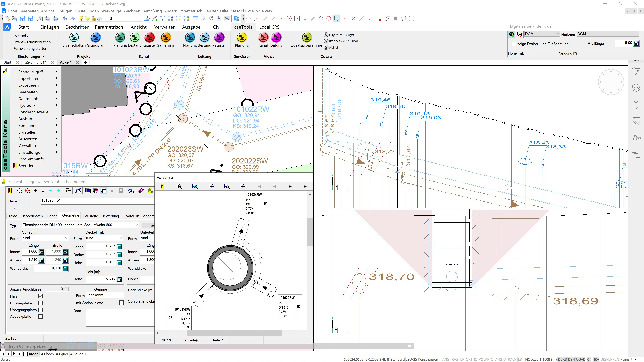The width and height of the screenshot is (644, 362).
Task: Click Beenden in cseTools Kanal menu
Action: tap(26, 166)
